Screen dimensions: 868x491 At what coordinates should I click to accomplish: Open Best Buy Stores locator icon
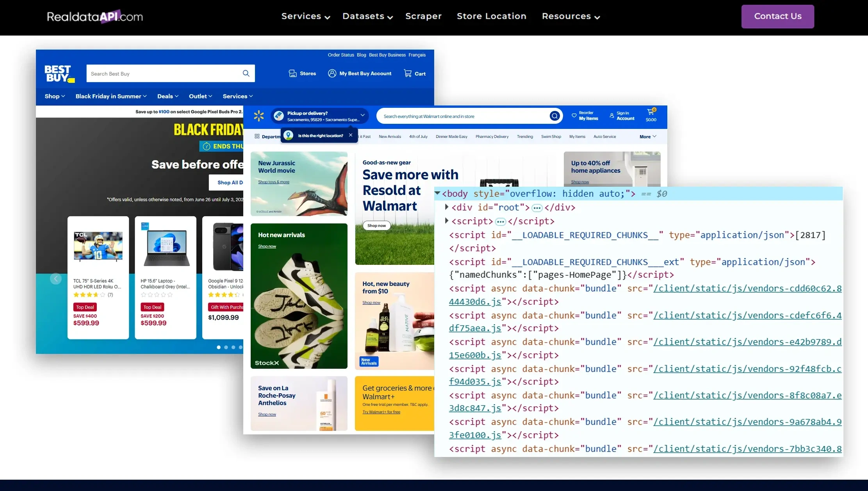(x=292, y=73)
